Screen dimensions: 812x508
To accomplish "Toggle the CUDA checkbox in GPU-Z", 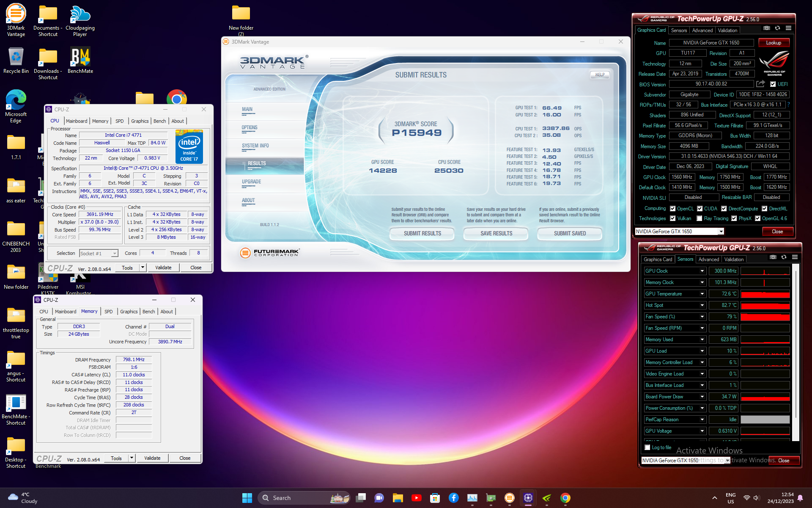I will pos(700,209).
